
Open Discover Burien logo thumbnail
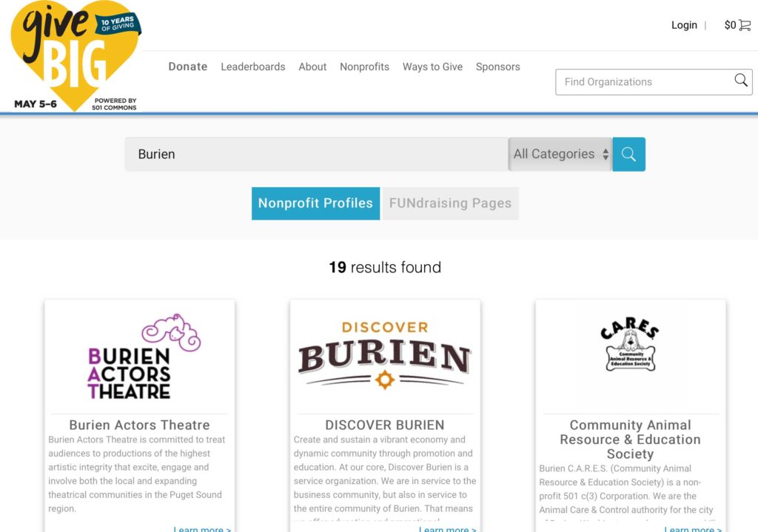(x=385, y=356)
